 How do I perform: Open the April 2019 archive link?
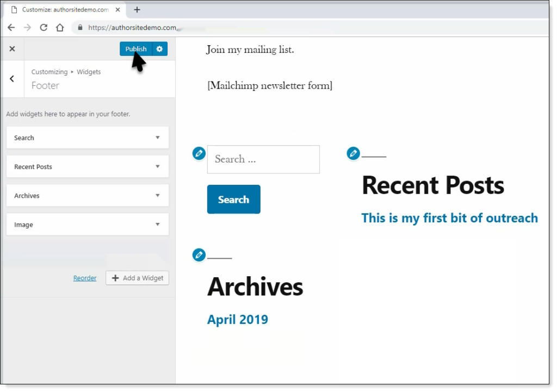238,319
